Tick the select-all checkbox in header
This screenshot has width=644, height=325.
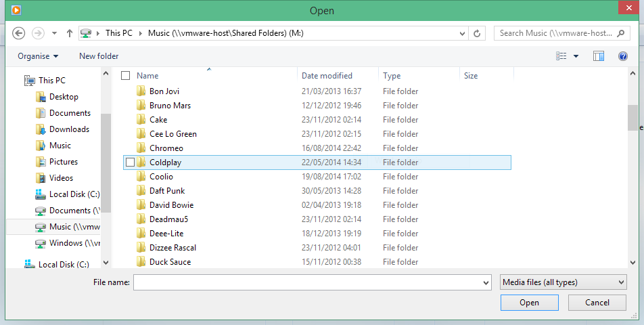click(126, 76)
